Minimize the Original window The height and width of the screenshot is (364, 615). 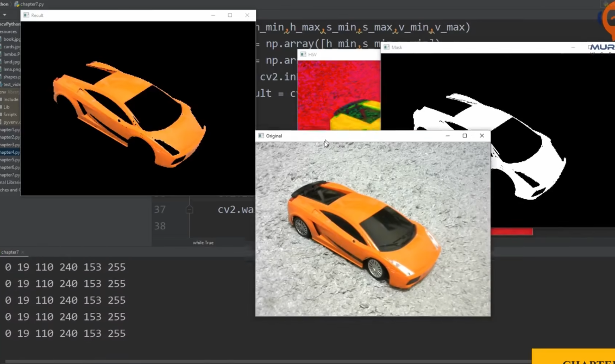[x=448, y=136]
